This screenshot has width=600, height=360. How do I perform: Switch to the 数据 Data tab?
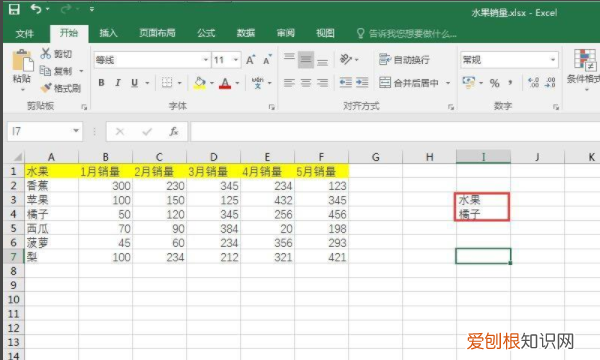pos(246,33)
